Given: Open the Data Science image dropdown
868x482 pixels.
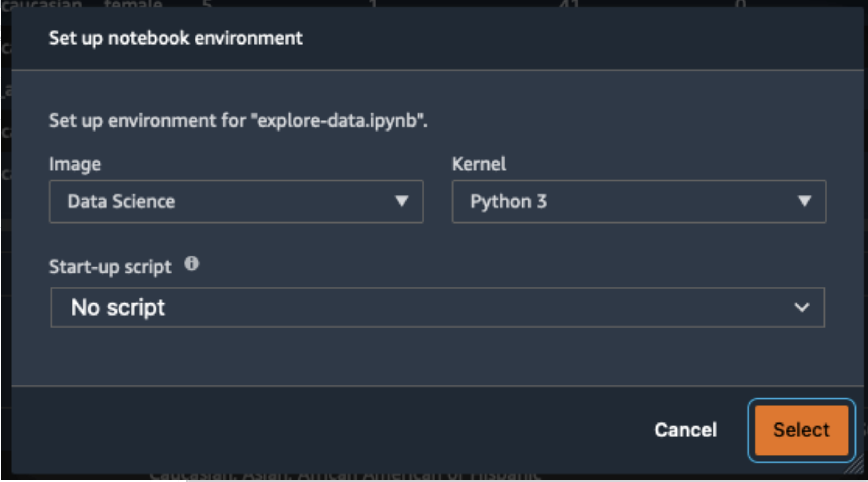Looking at the screenshot, I should pyautogui.click(x=236, y=202).
